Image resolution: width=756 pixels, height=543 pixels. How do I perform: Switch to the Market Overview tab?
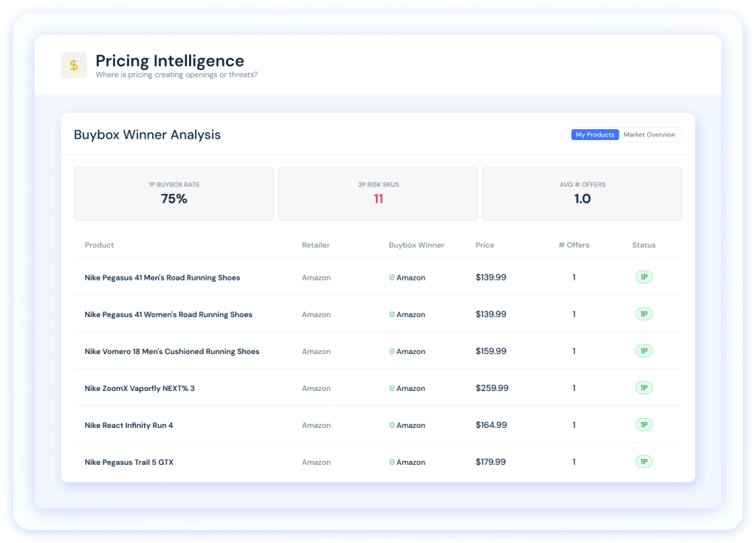click(649, 135)
